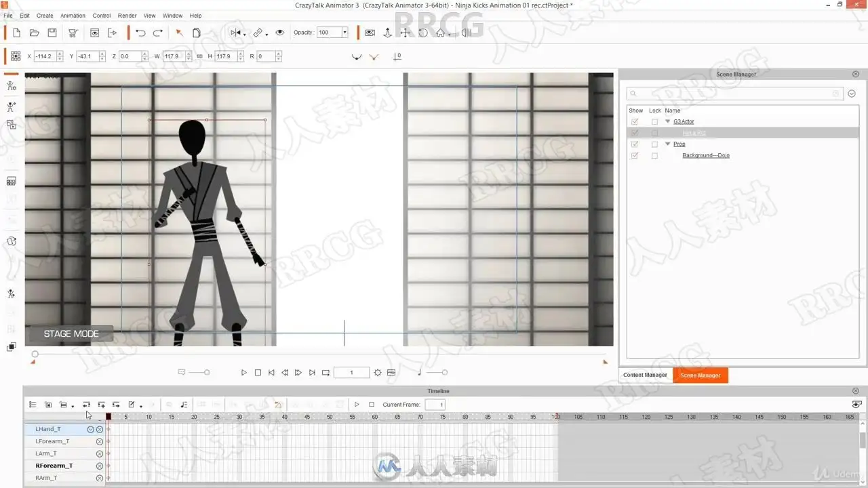Enable Lock checkbox for G3 Actor
Image resolution: width=868 pixels, height=488 pixels.
654,122
